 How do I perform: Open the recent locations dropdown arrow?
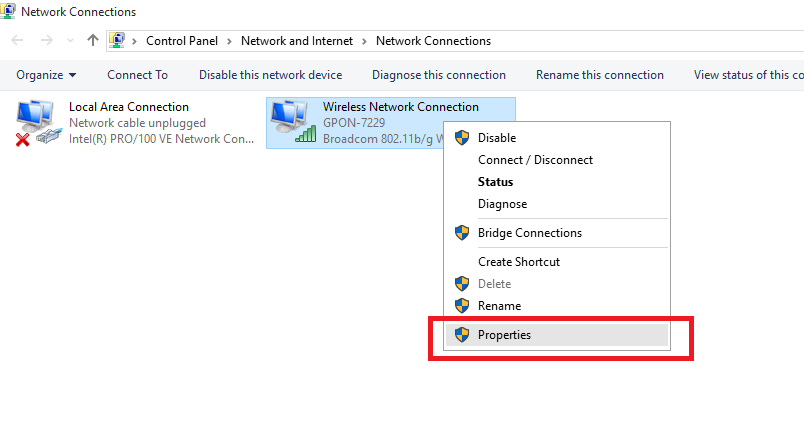[70, 41]
